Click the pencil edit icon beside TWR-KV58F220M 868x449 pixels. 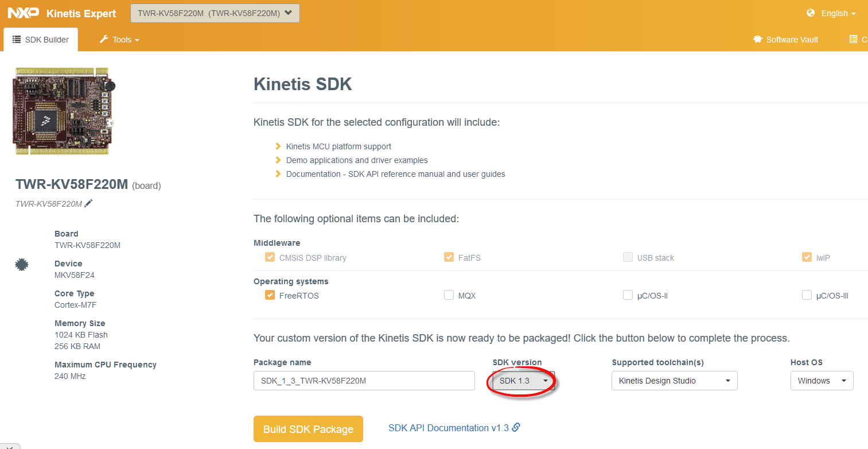(88, 203)
